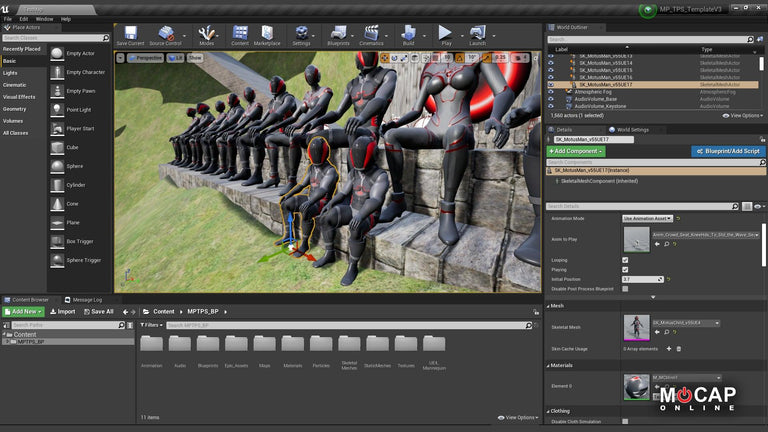The image size is (768, 432).
Task: Open the Animation folder in Content Browser
Action: pos(152,346)
